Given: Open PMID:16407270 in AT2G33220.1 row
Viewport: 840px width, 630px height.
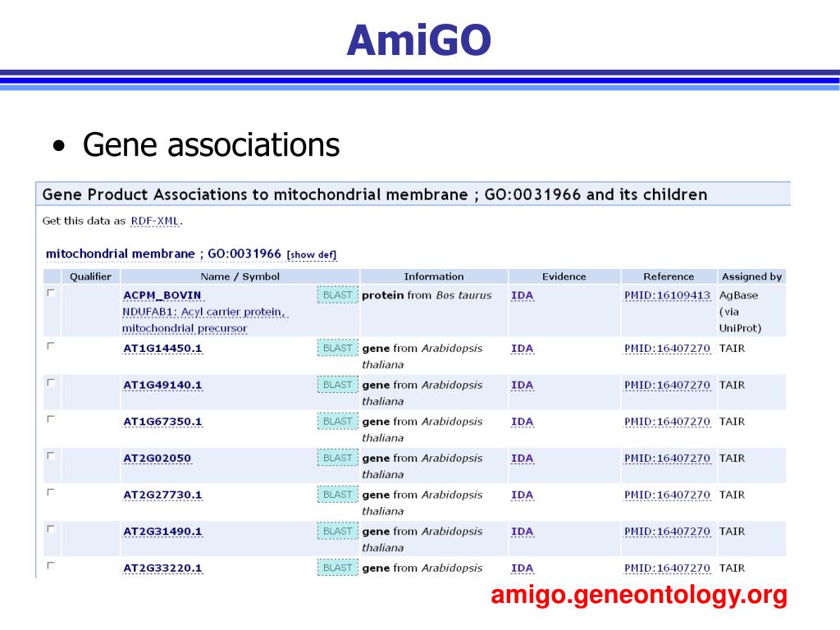Looking at the screenshot, I should click(x=668, y=568).
